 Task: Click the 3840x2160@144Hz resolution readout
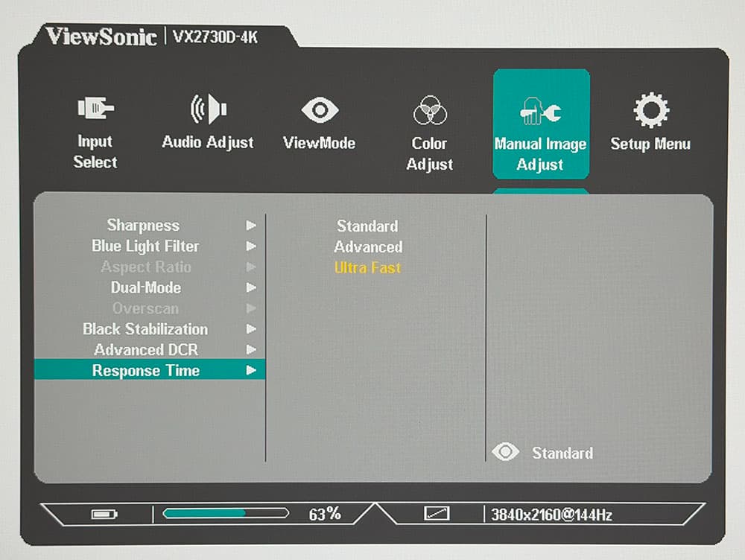(x=551, y=515)
